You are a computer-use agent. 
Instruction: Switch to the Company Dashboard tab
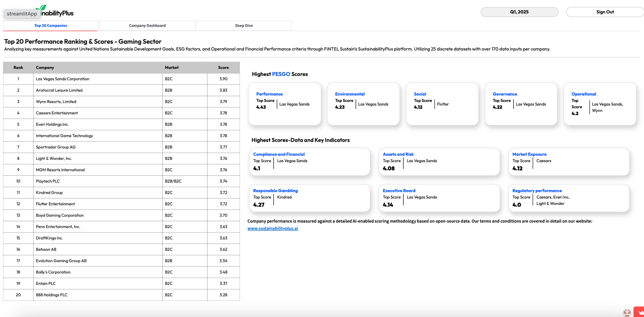tap(147, 26)
